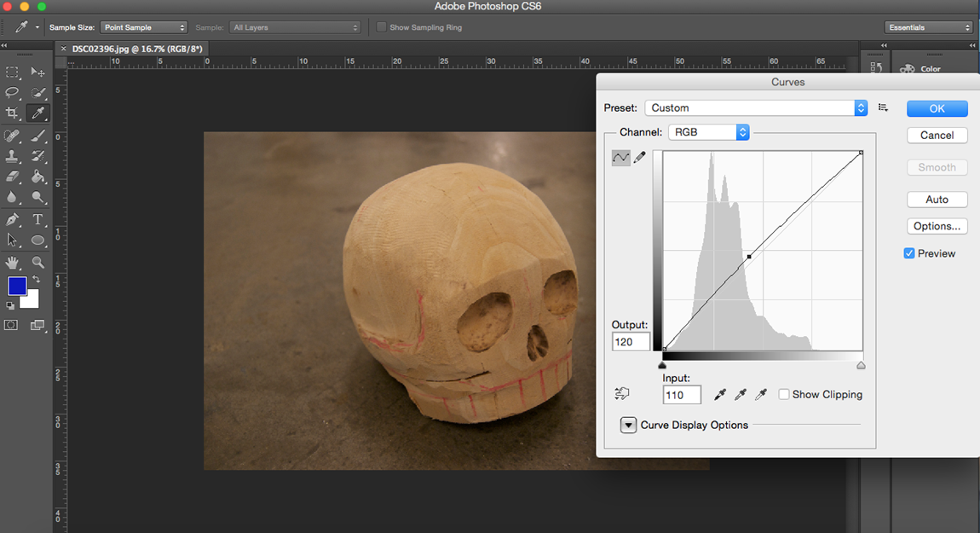Image resolution: width=980 pixels, height=533 pixels.
Task: Expand Curve Display Options
Action: click(x=628, y=425)
